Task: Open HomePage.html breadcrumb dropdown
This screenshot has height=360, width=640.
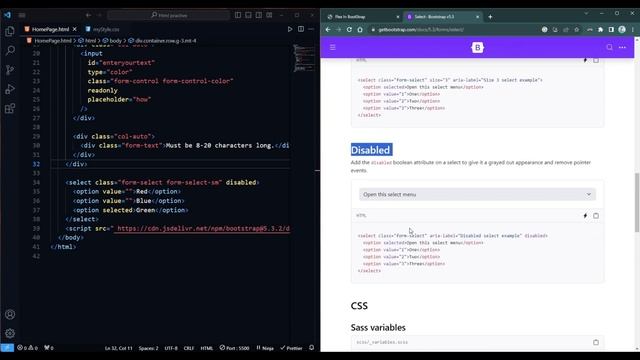Action: click(49, 41)
